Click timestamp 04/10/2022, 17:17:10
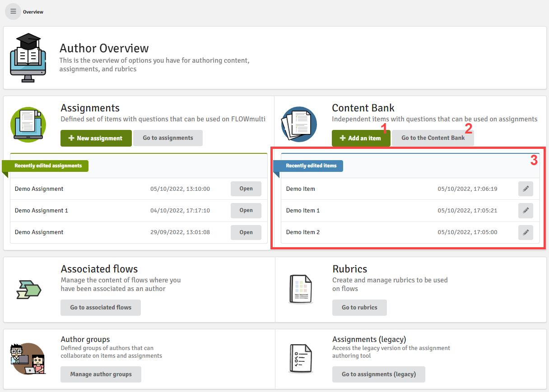Image resolution: width=549 pixels, height=392 pixels. click(x=180, y=211)
